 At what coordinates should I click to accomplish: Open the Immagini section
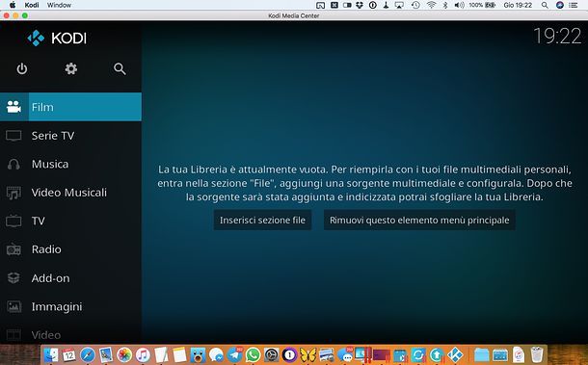coord(71,306)
